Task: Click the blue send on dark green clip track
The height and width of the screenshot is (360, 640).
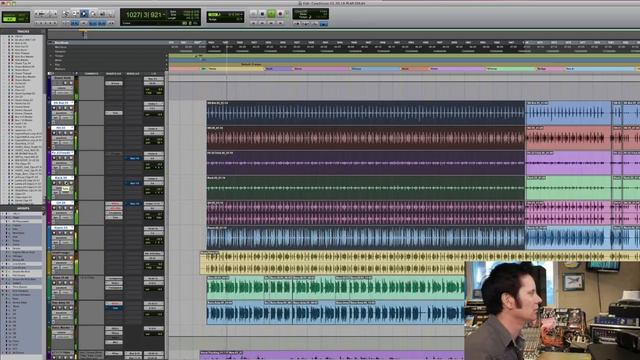Action: tap(133, 183)
